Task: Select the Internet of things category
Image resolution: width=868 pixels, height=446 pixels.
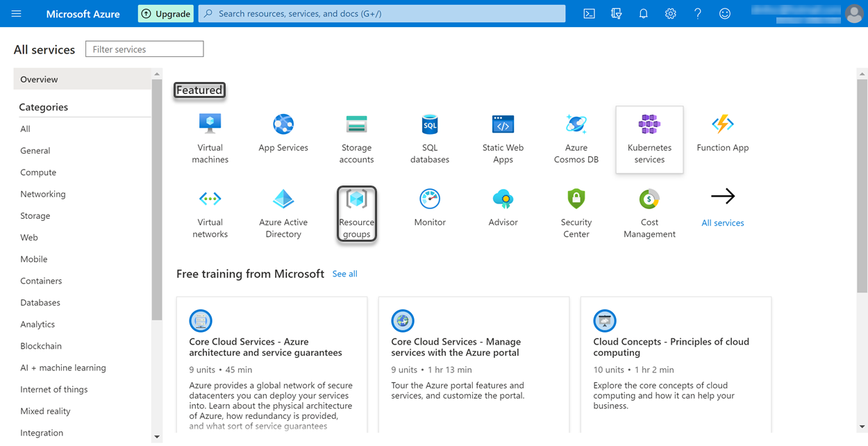Action: tap(53, 389)
